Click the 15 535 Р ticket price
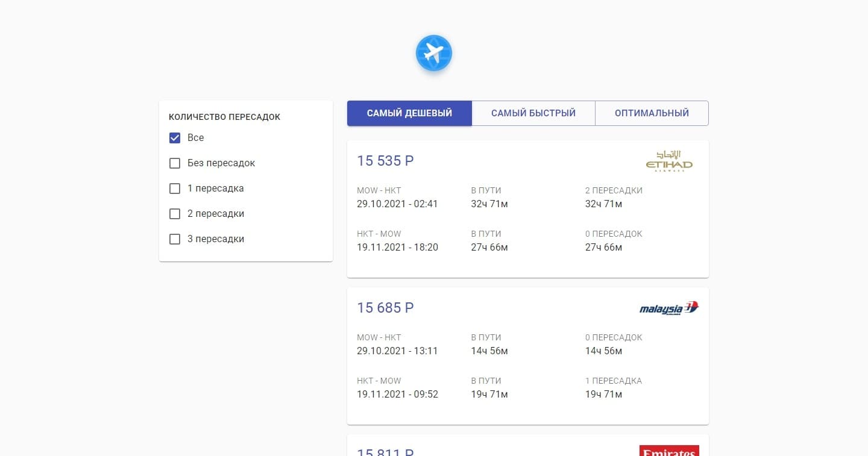868x456 pixels. 385,161
